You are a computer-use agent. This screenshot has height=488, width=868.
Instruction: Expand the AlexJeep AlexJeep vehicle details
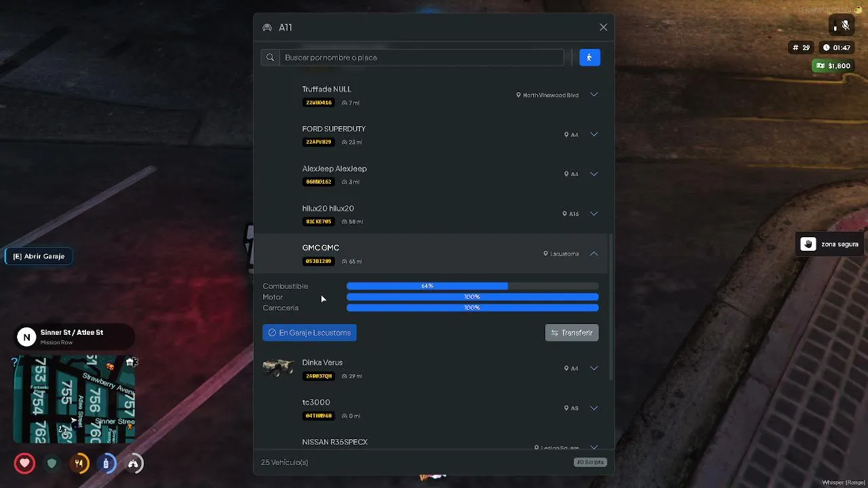[594, 174]
